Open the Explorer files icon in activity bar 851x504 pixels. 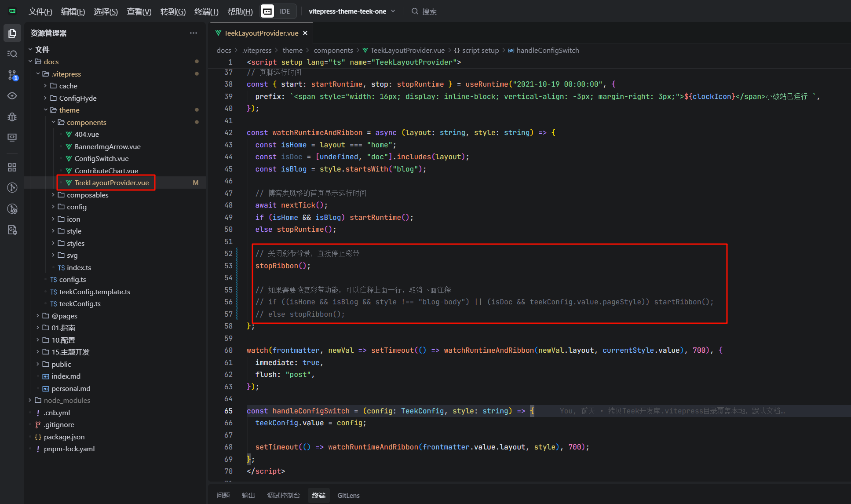pos(12,33)
